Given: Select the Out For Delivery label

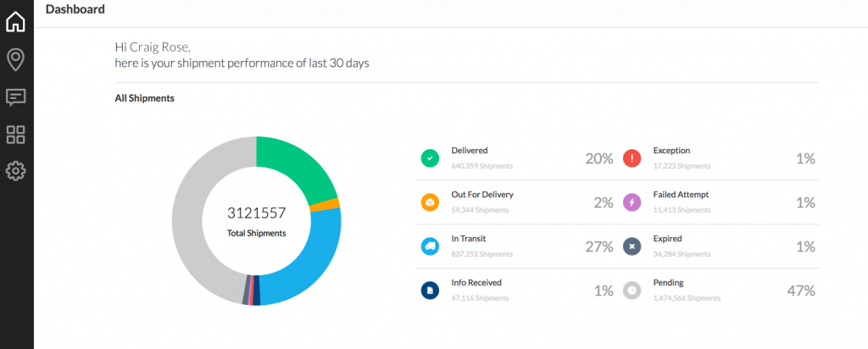Looking at the screenshot, I should [482, 195].
